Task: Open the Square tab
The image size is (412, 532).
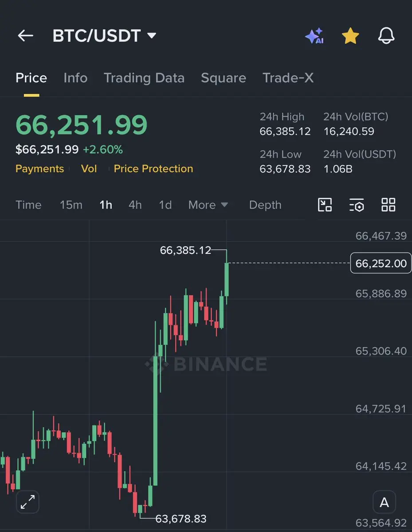Action: [x=224, y=78]
